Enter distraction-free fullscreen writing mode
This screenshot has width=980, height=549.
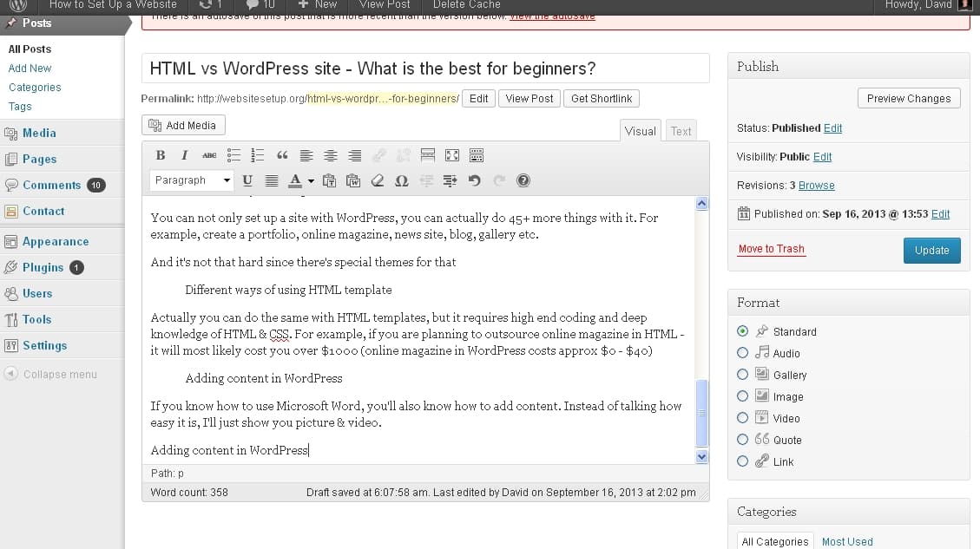point(451,155)
